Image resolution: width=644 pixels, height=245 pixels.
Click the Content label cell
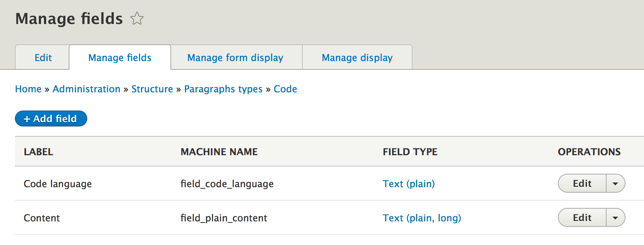coord(42,218)
